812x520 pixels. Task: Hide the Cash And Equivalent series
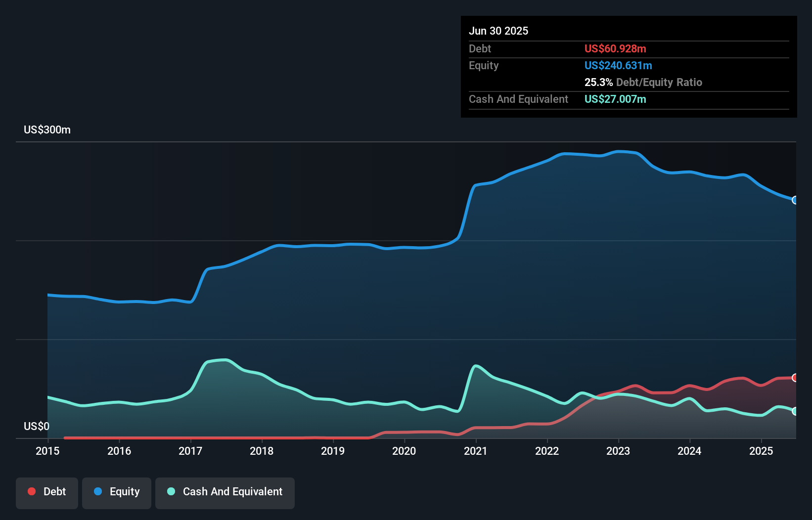point(225,492)
